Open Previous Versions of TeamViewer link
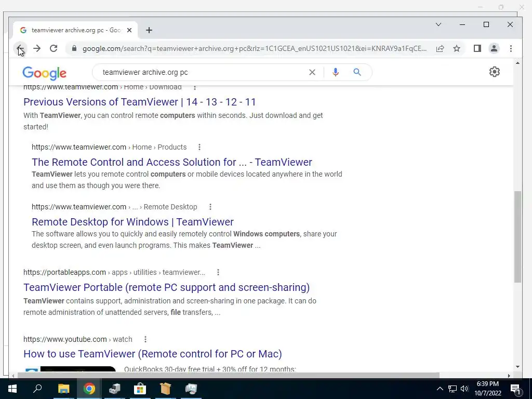Screen dimensions: 532x399 click(x=139, y=102)
